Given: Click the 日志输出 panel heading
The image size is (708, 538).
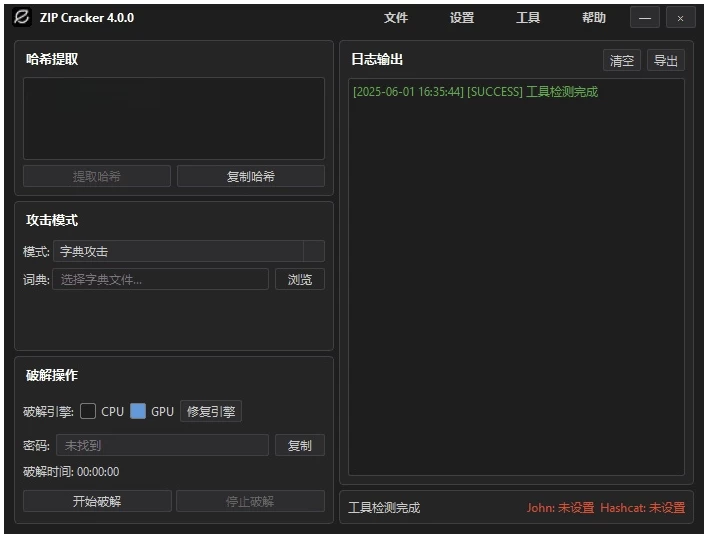Looking at the screenshot, I should (x=377, y=59).
